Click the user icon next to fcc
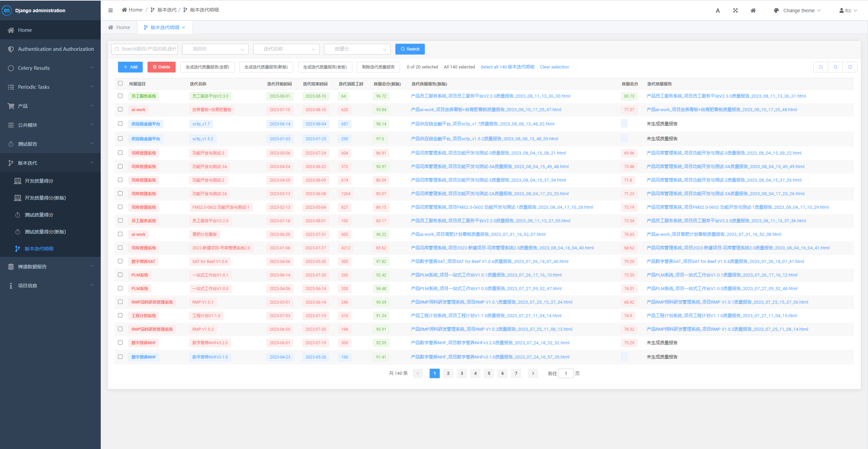The height and width of the screenshot is (449, 868). pos(842,11)
